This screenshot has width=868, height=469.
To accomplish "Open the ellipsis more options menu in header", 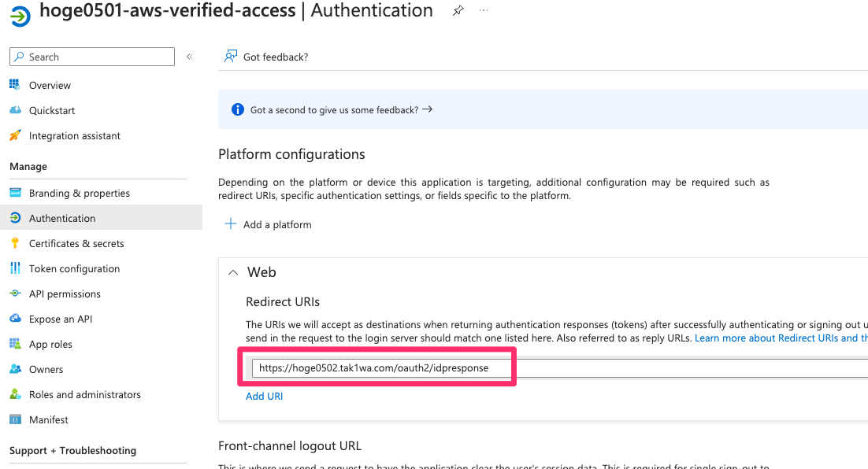I will [x=484, y=10].
